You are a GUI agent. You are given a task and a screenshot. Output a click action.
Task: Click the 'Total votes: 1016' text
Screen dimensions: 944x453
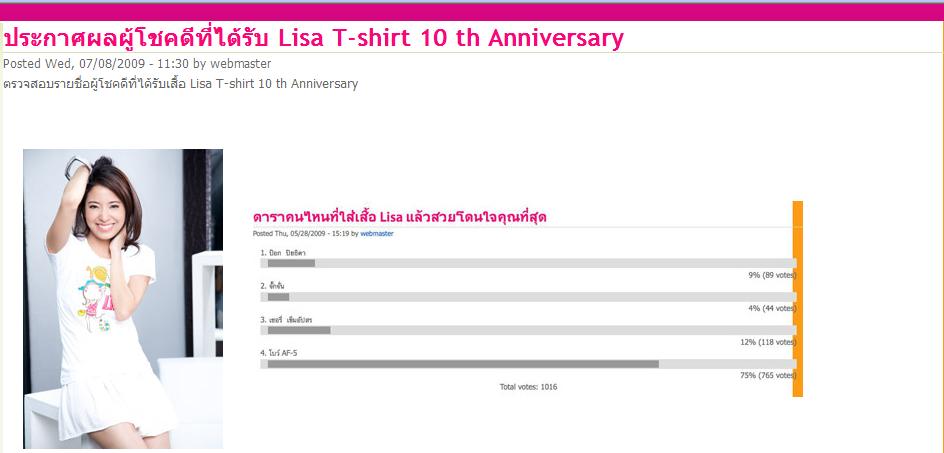528,387
